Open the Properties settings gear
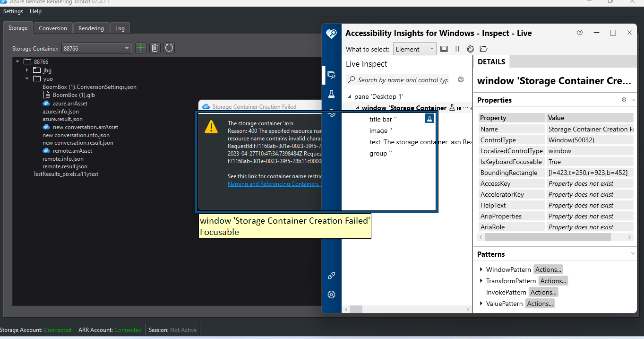This screenshot has width=644, height=339. 624,100
